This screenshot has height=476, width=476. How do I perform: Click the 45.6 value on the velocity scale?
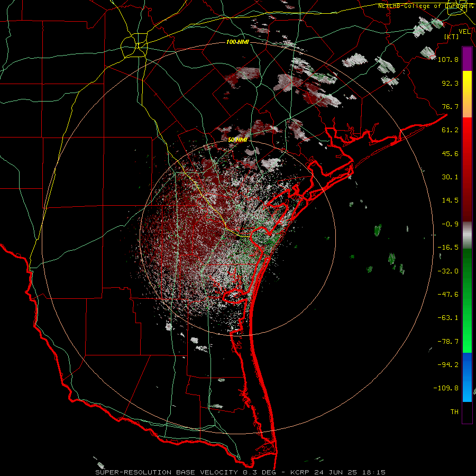tap(450, 153)
